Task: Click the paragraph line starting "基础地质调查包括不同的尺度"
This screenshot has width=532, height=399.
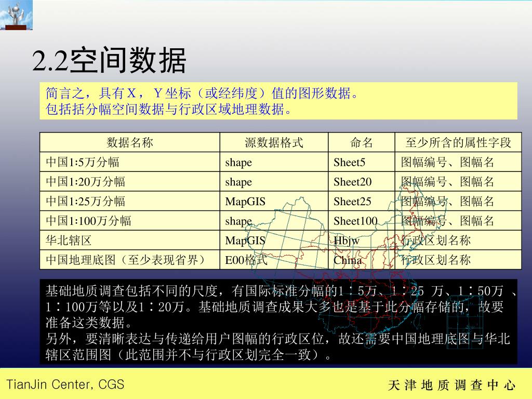Action: coord(282,291)
